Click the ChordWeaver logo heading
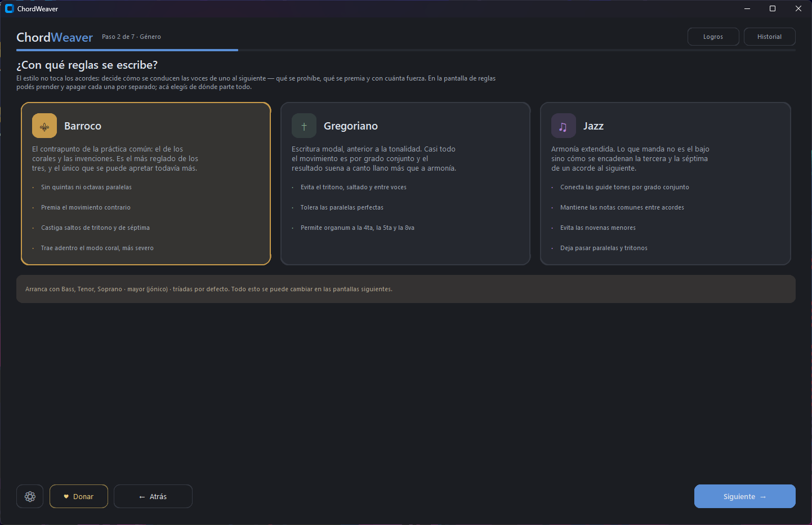Viewport: 812px width, 525px height. 55,37
